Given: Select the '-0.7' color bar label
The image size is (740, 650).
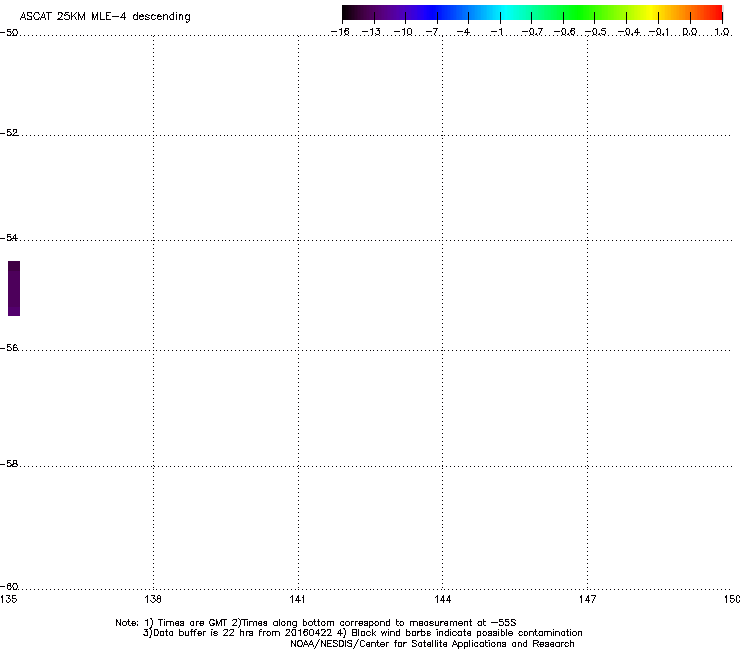Looking at the screenshot, I should pos(532,32).
